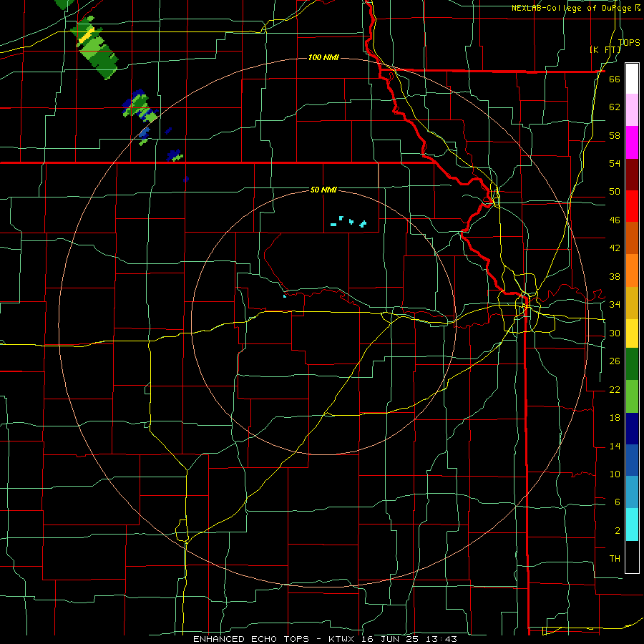The image size is (644, 644).
Task: Click the "100 NMI" range ring label
Action: 323,57
